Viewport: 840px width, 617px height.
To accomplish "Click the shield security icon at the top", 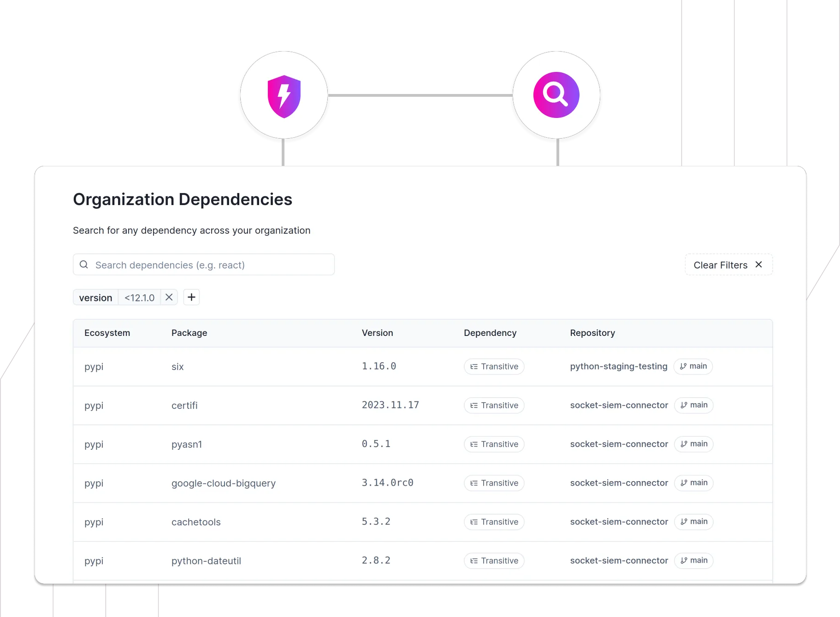I will tap(284, 94).
